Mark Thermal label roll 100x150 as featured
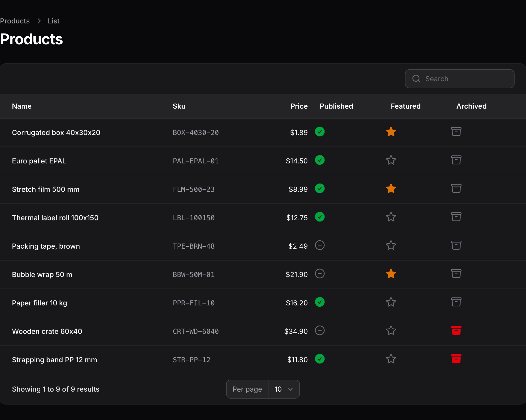This screenshot has width=526, height=420. [391, 217]
